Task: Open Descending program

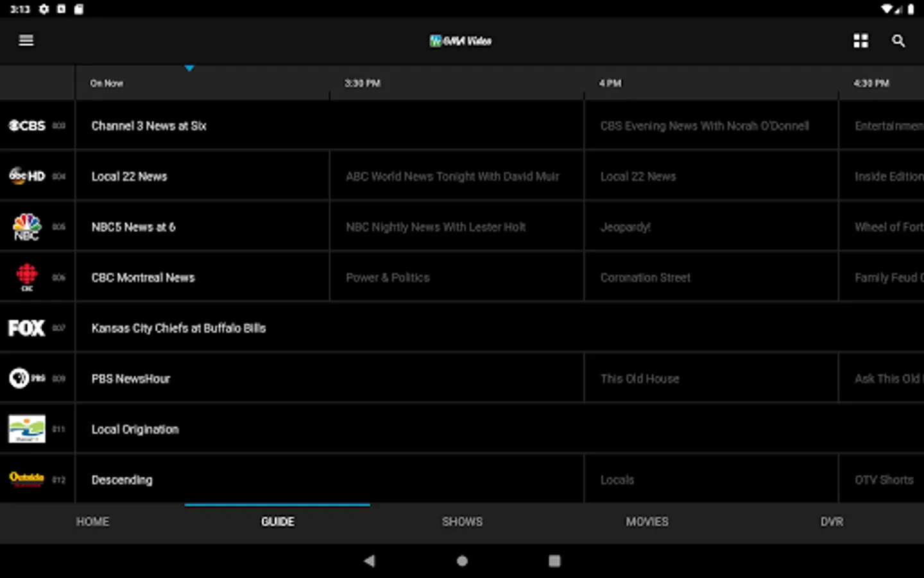Action: [x=330, y=480]
